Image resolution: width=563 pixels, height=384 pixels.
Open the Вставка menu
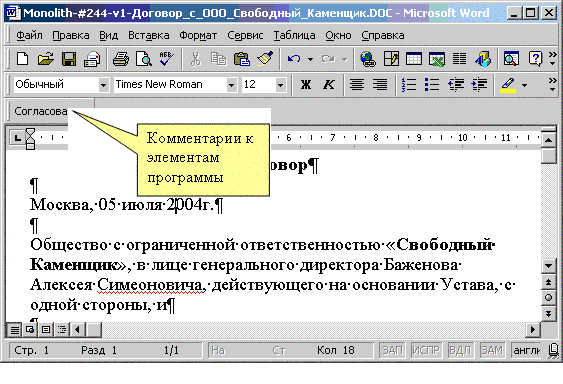(149, 35)
